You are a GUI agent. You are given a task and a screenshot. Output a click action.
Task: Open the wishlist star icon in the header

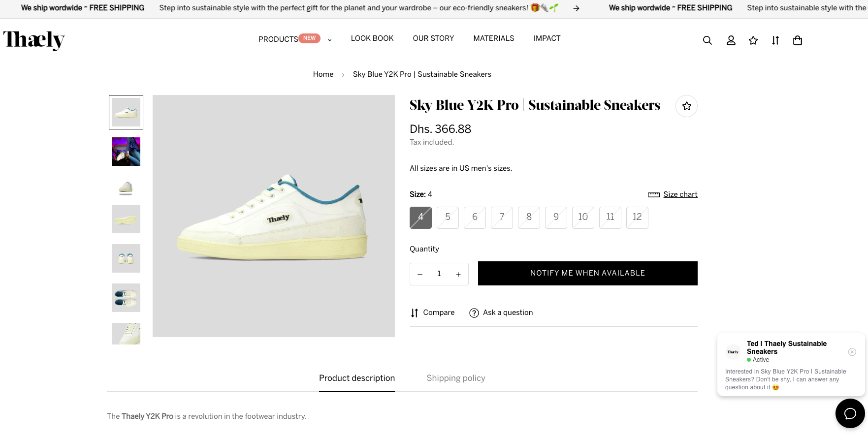753,40
